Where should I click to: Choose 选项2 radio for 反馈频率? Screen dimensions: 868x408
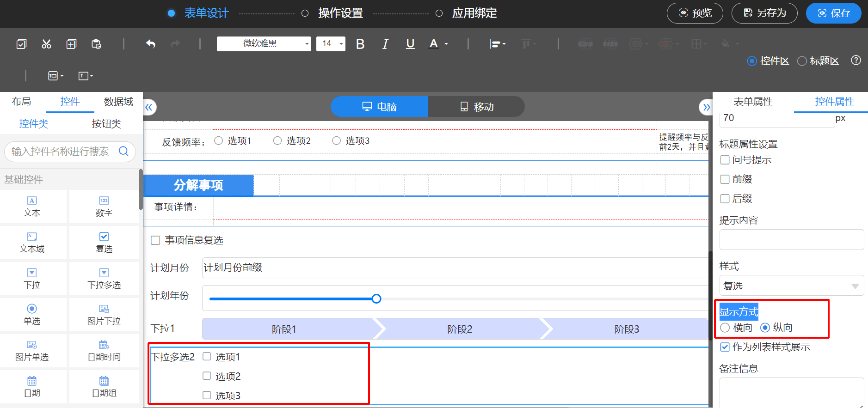coord(277,140)
